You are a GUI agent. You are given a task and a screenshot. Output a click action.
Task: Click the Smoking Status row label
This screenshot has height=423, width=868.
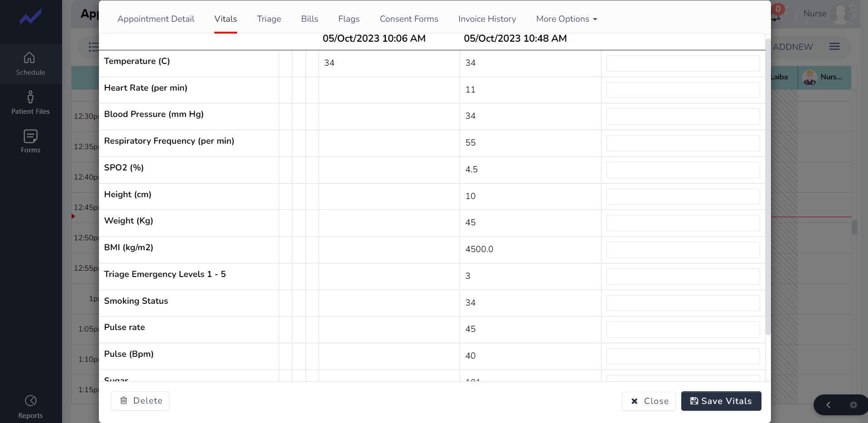(136, 301)
